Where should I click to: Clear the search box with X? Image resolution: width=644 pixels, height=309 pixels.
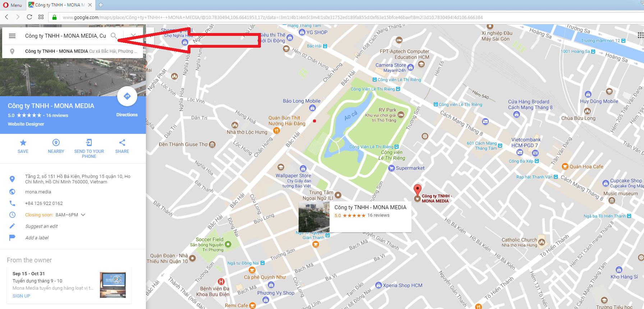click(x=133, y=36)
